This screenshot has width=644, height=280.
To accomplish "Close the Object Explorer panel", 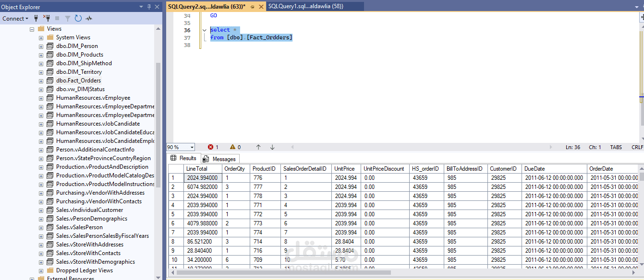I will pyautogui.click(x=158, y=7).
